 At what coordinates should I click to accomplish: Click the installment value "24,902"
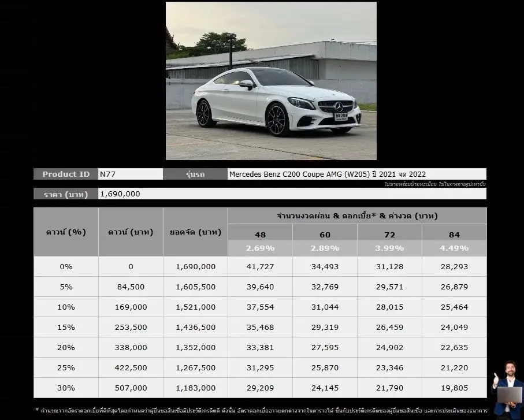click(x=389, y=347)
